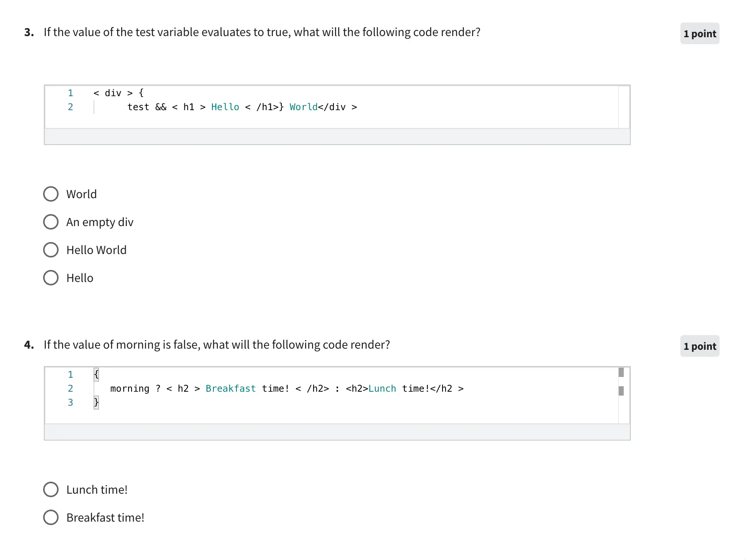Click the "World" text inside the first code block
The width and height of the screenshot is (746, 560).
point(304,107)
